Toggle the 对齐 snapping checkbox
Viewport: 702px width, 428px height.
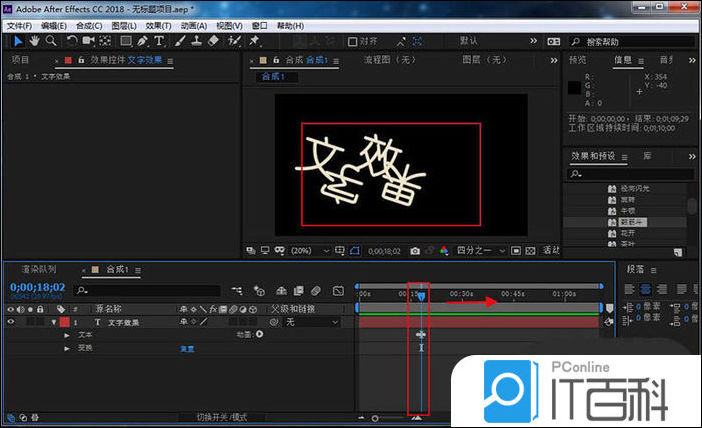click(x=352, y=41)
